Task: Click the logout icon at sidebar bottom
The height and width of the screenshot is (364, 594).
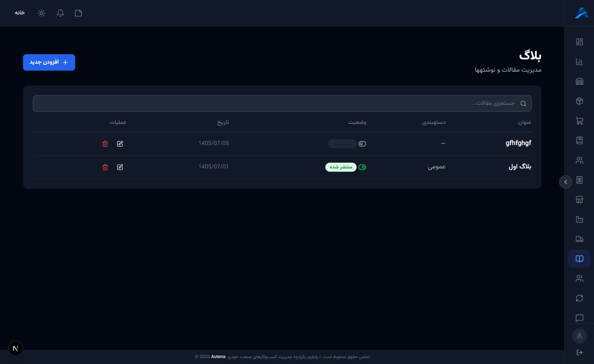Action: click(x=580, y=353)
